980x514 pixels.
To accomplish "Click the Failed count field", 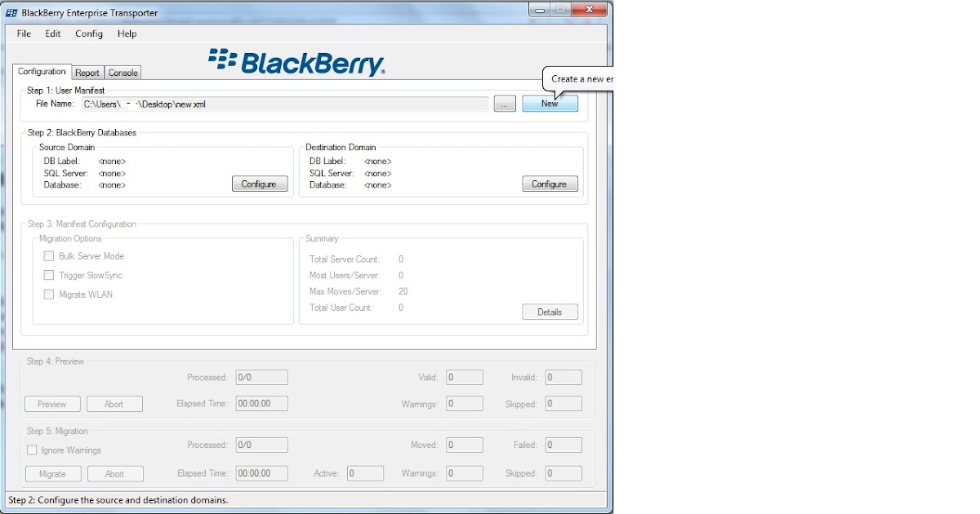I will pos(563,445).
